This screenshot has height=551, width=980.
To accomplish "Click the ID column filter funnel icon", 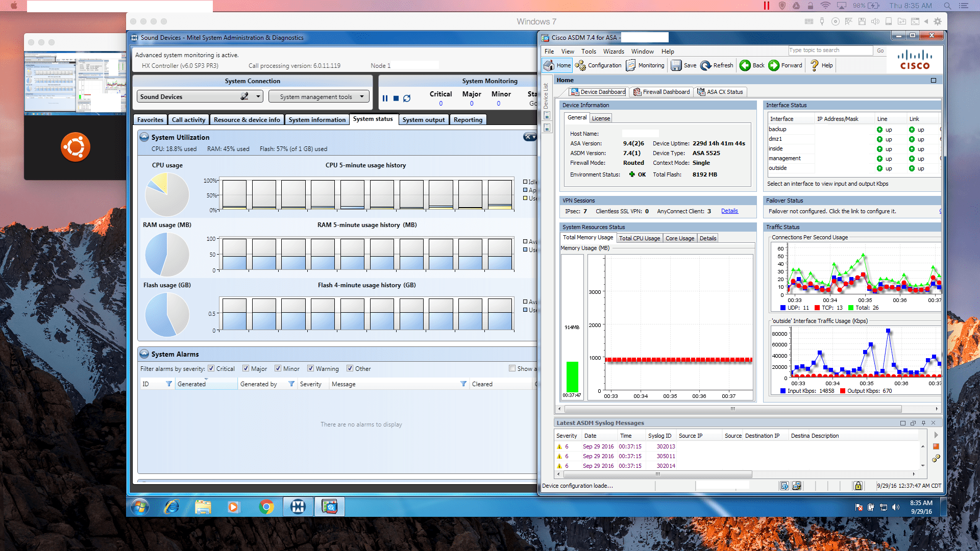I will point(169,384).
